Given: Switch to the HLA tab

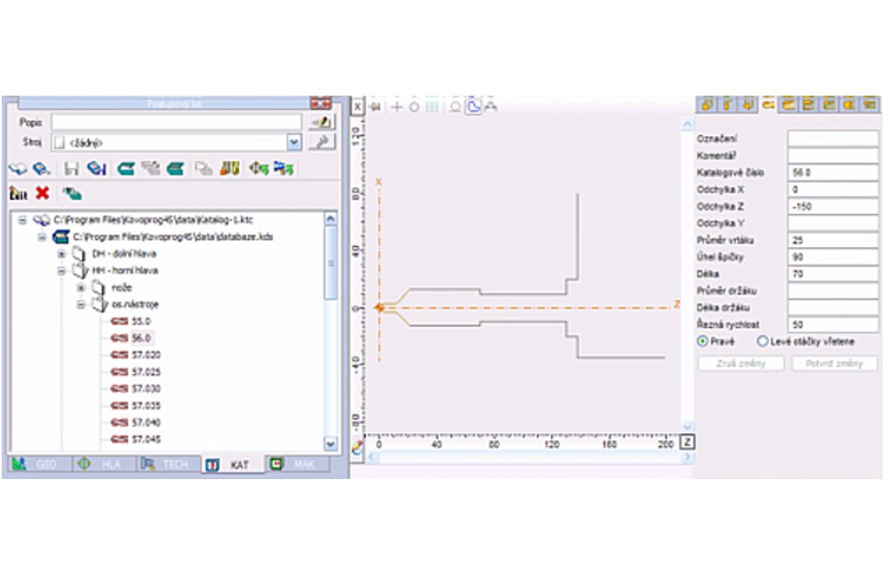Looking at the screenshot, I should coord(103,464).
